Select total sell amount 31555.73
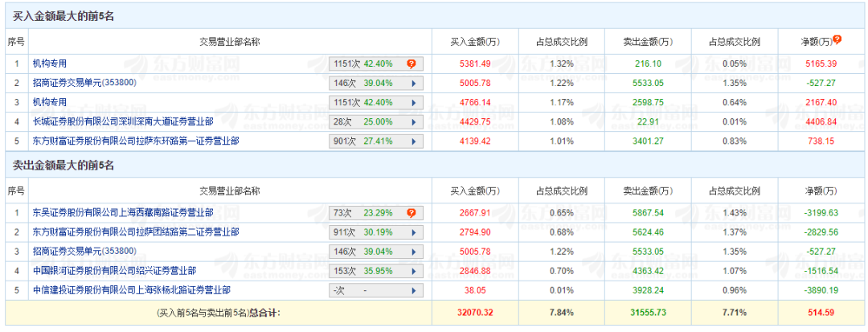 [x=648, y=313]
